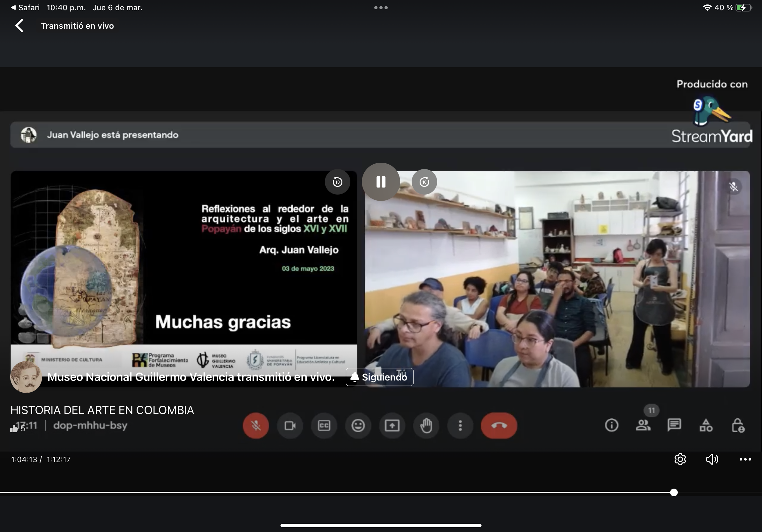
Task: Click the present screen icon
Action: [x=392, y=425]
